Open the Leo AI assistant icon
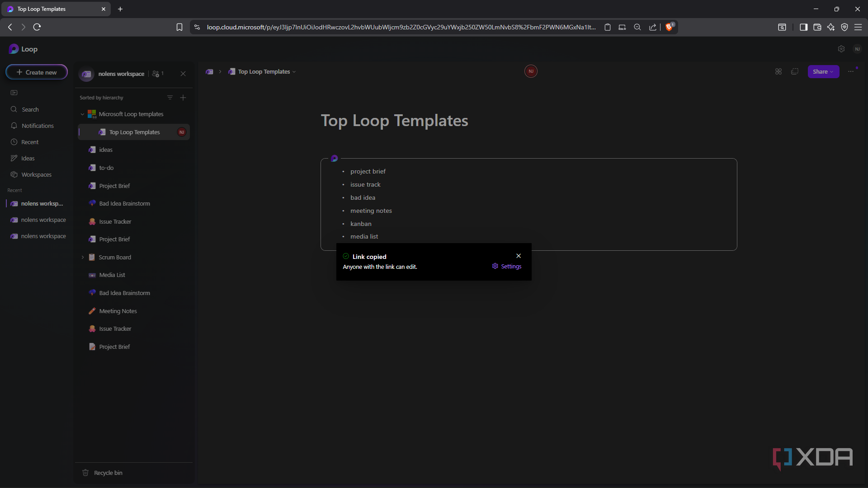868x488 pixels. point(830,27)
